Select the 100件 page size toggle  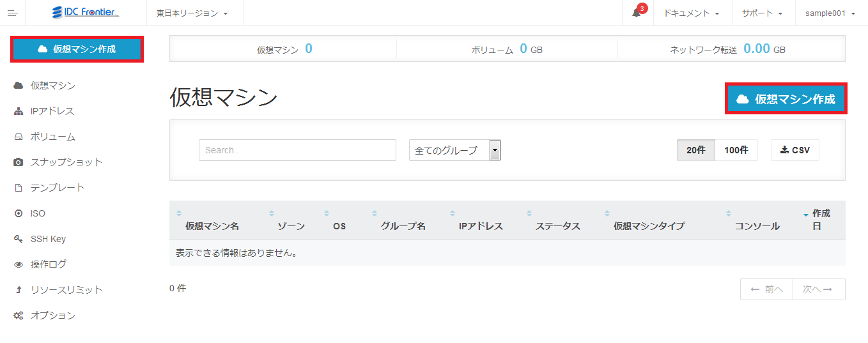736,150
